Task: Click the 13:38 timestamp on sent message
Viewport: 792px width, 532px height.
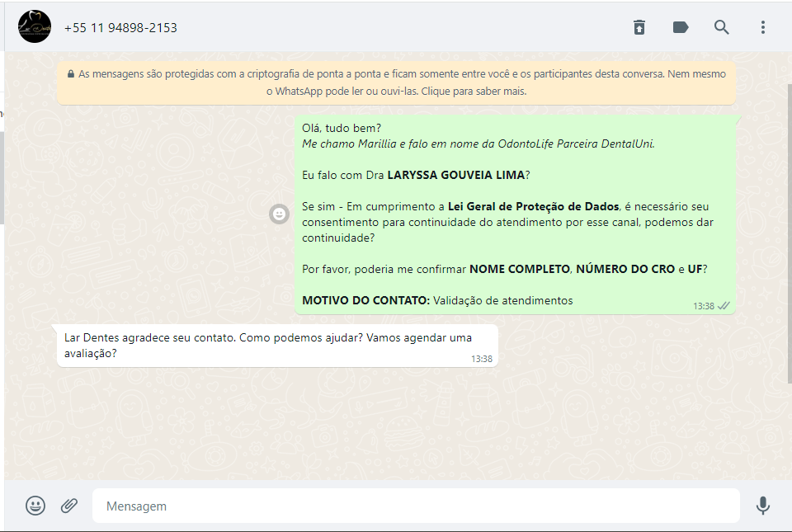Action: pyautogui.click(x=703, y=306)
